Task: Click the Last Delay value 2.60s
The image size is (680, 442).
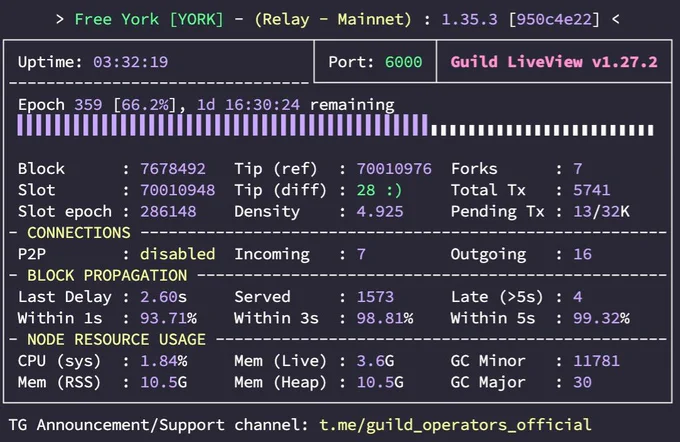Action: pos(163,297)
